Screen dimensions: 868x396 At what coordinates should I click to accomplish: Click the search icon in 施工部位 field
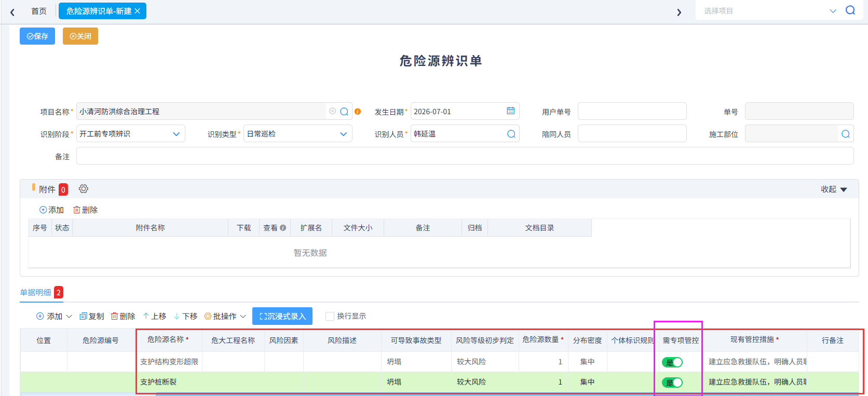point(846,134)
